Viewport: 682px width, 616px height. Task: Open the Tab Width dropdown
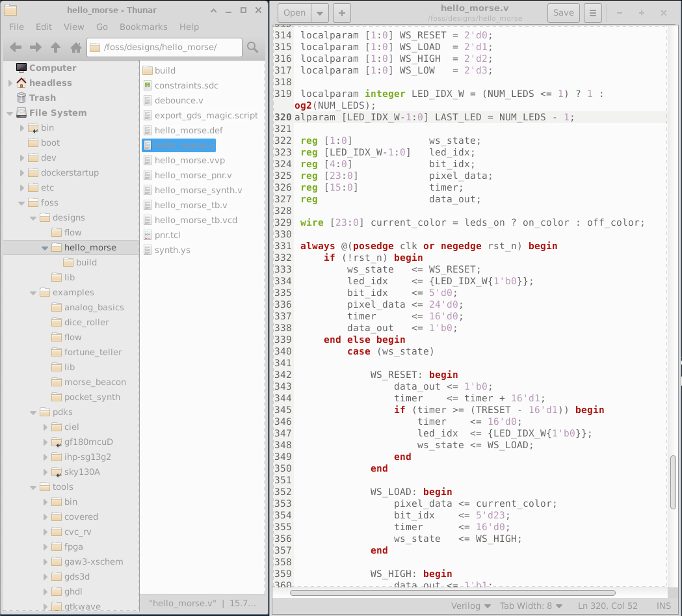(x=531, y=606)
